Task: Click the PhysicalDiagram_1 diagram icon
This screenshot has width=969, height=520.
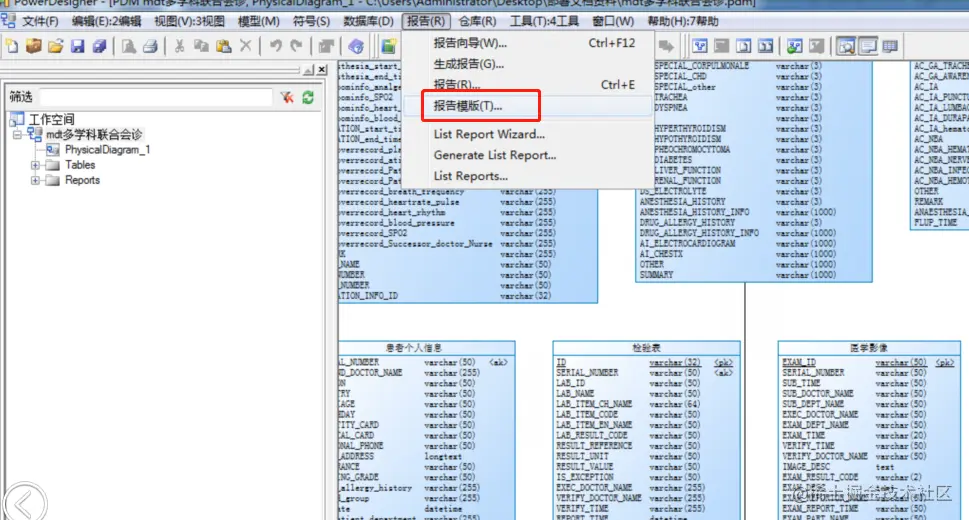Action: tap(53, 150)
